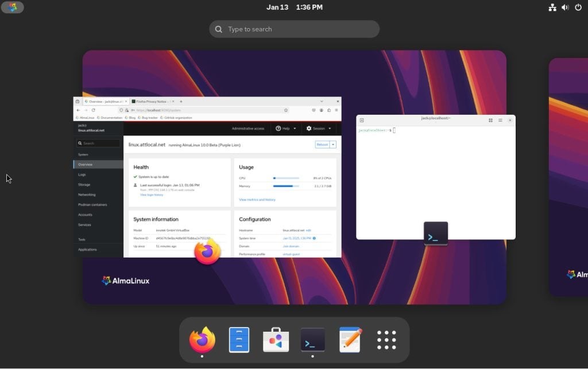Click the Reboot button
The width and height of the screenshot is (588, 369).
click(322, 145)
